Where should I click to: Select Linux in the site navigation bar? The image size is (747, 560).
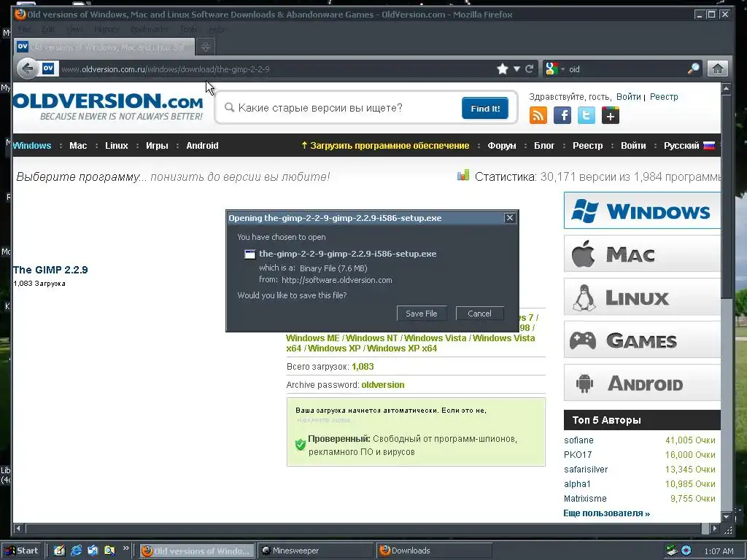pyautogui.click(x=117, y=146)
